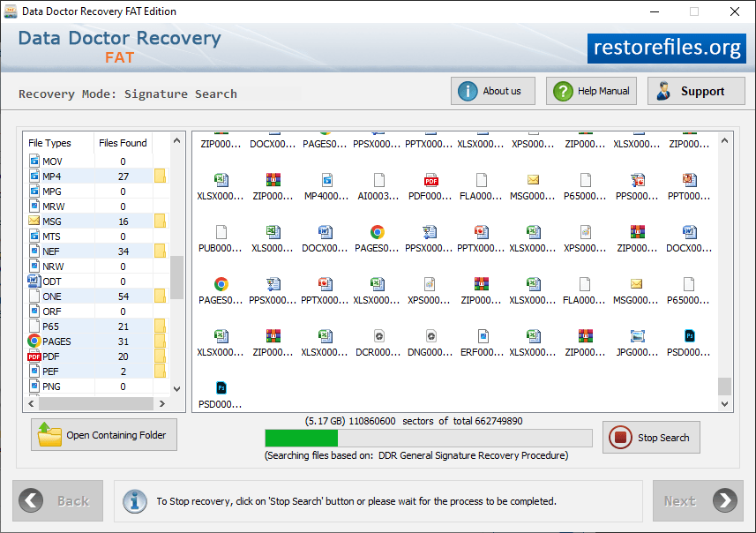Screen dimensions: 756x533
Task: Click File Types list scroll-up arrow
Action: click(x=177, y=141)
